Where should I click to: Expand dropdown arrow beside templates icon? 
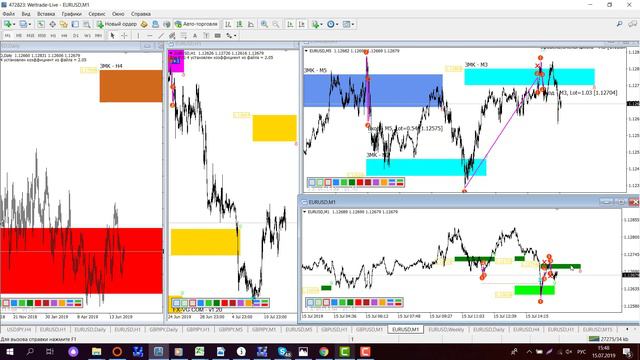pos(353,24)
